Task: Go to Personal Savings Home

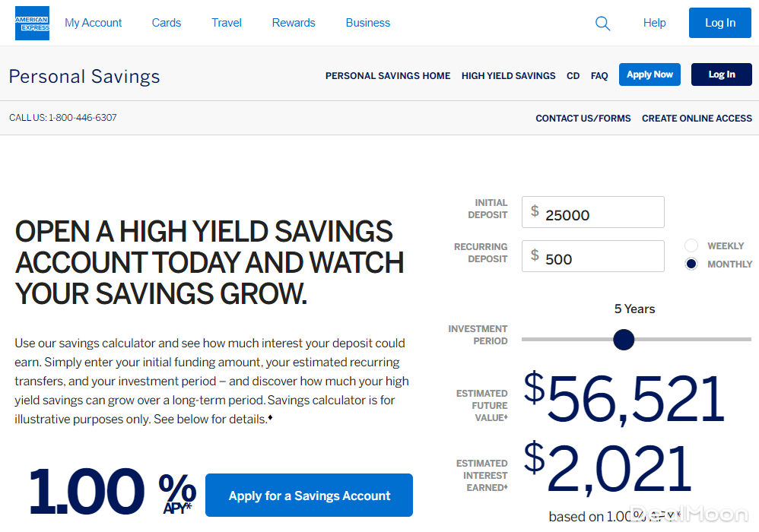Action: [x=388, y=76]
